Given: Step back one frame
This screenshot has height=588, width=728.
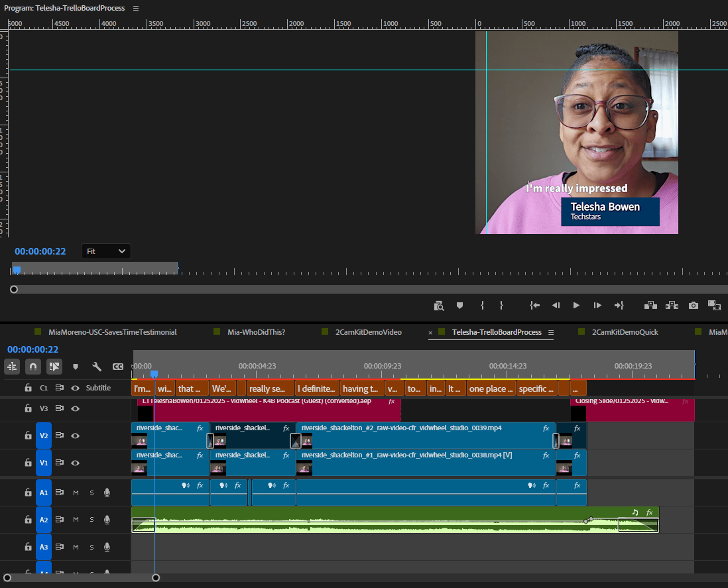Looking at the screenshot, I should point(556,306).
